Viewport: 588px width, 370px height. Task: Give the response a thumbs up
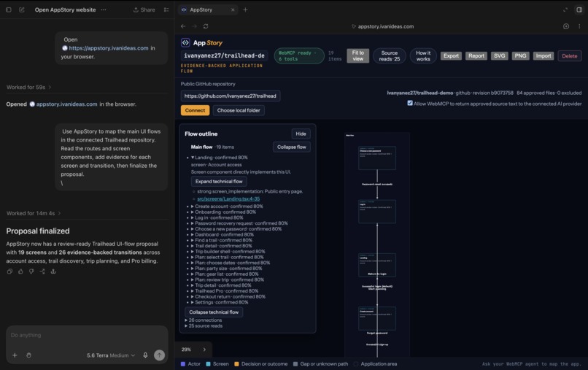20,271
